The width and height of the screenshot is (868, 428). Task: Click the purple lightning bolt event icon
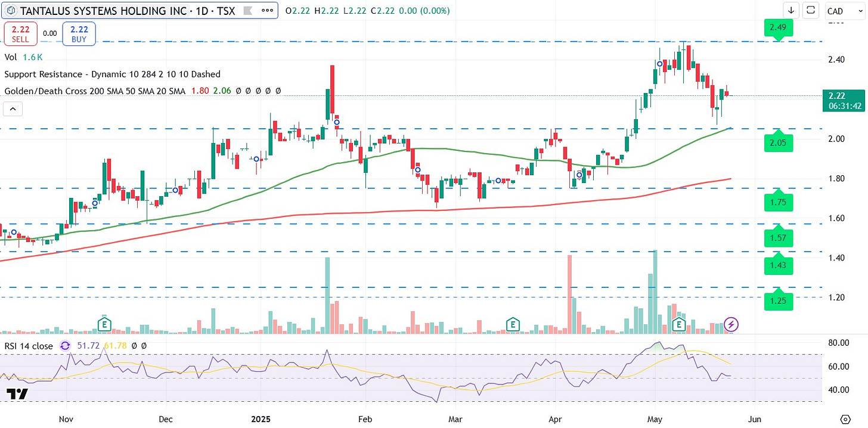click(732, 324)
